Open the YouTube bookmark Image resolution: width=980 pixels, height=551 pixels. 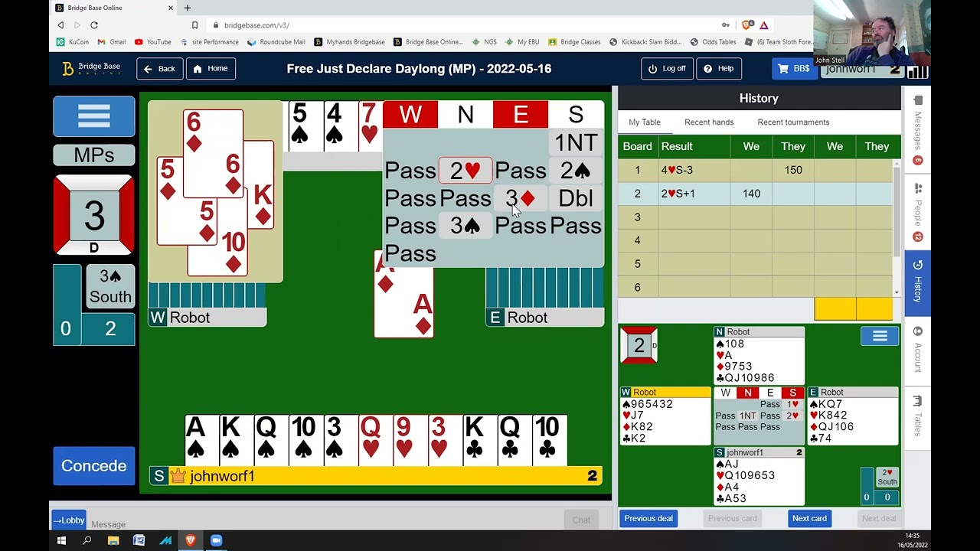click(153, 42)
